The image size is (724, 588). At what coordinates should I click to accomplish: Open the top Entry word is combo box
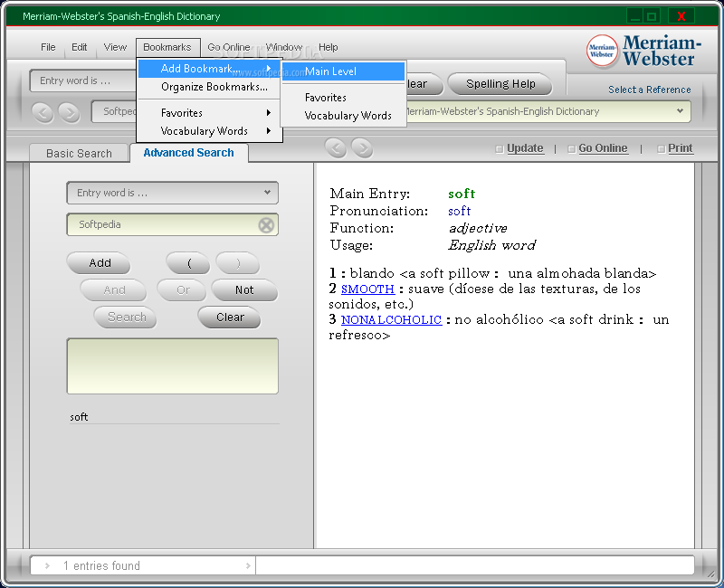pos(83,81)
